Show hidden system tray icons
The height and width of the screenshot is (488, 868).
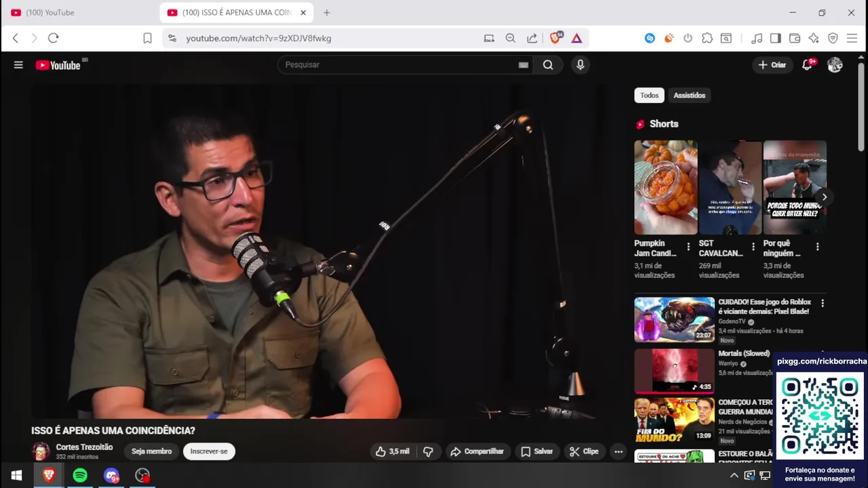click(x=734, y=476)
